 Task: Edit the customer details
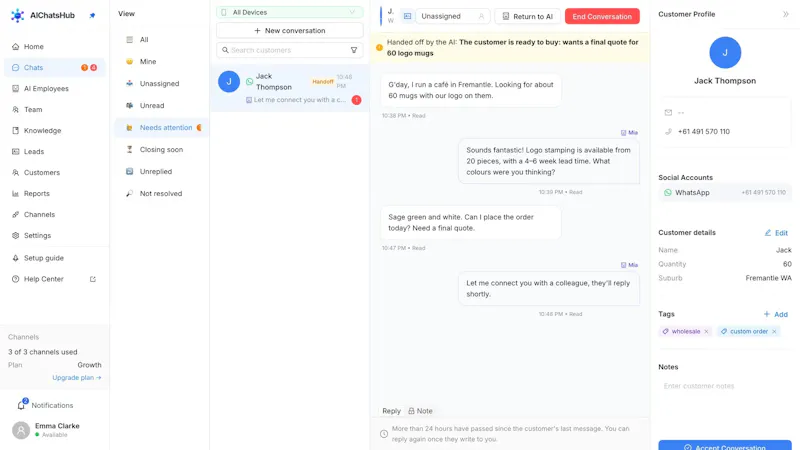[776, 233]
